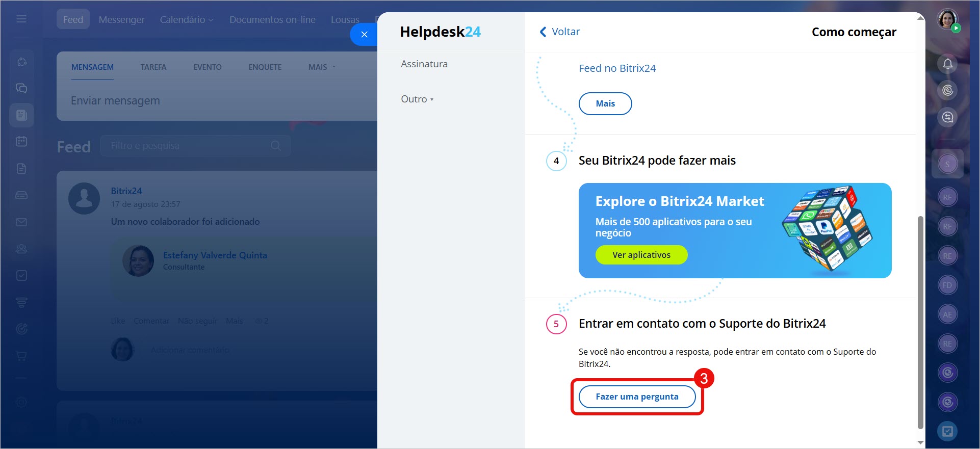
Task: Open Assinatura in Helpdesk menu
Action: tap(424, 64)
